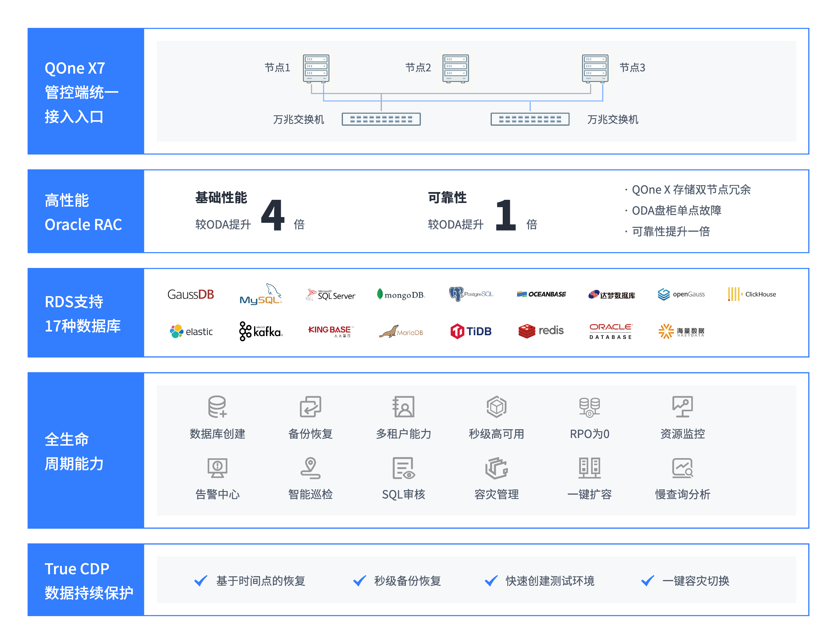Click the 数据库创建 label
The image size is (837, 644).
click(x=217, y=434)
